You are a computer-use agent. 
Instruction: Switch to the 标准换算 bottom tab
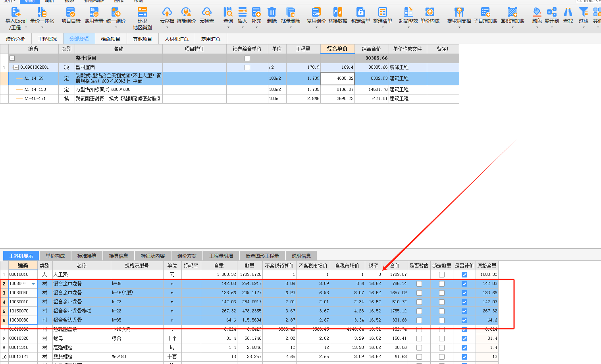87,256
